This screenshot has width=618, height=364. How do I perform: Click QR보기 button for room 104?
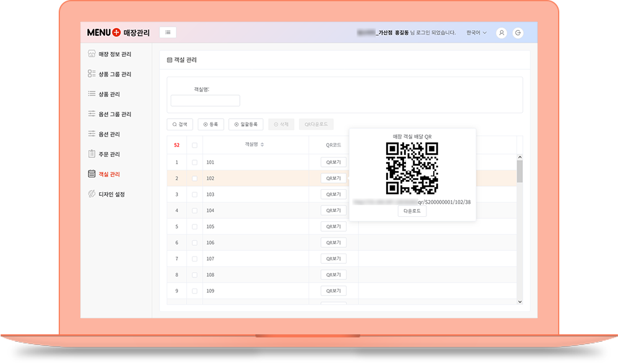tap(334, 211)
